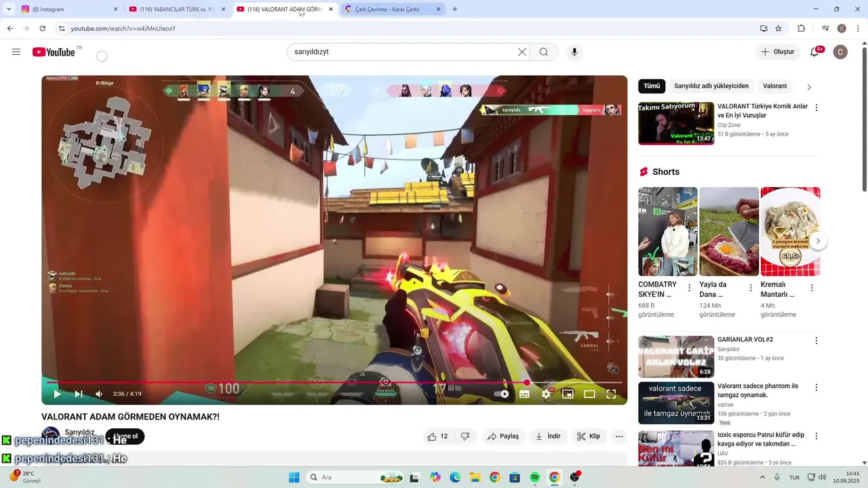Show more filter chips with the arrow
The height and width of the screenshot is (488, 868).
(809, 87)
